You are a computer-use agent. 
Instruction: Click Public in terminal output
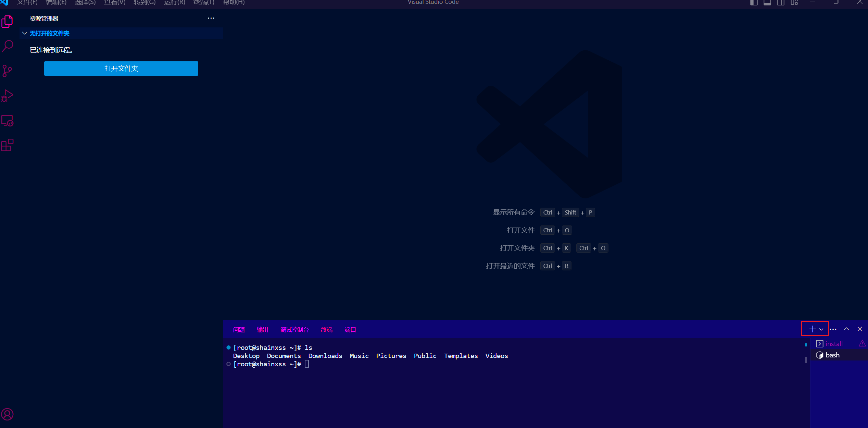coord(425,356)
